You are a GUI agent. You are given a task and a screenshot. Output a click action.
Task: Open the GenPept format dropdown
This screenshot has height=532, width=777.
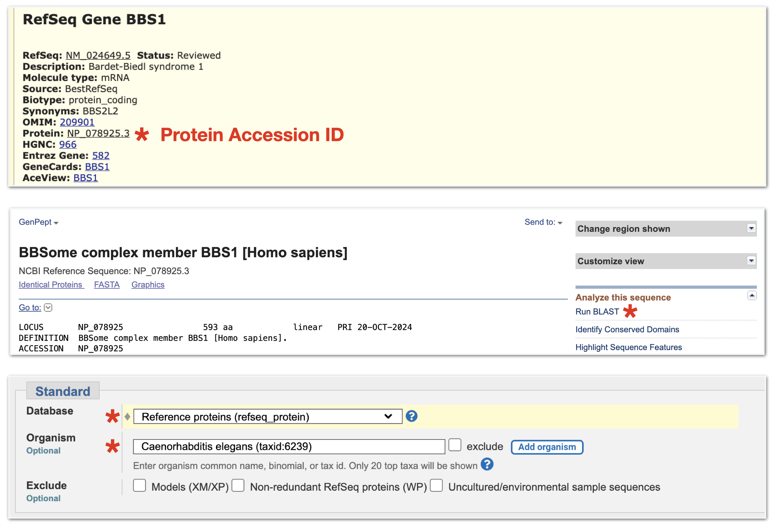[x=38, y=222]
